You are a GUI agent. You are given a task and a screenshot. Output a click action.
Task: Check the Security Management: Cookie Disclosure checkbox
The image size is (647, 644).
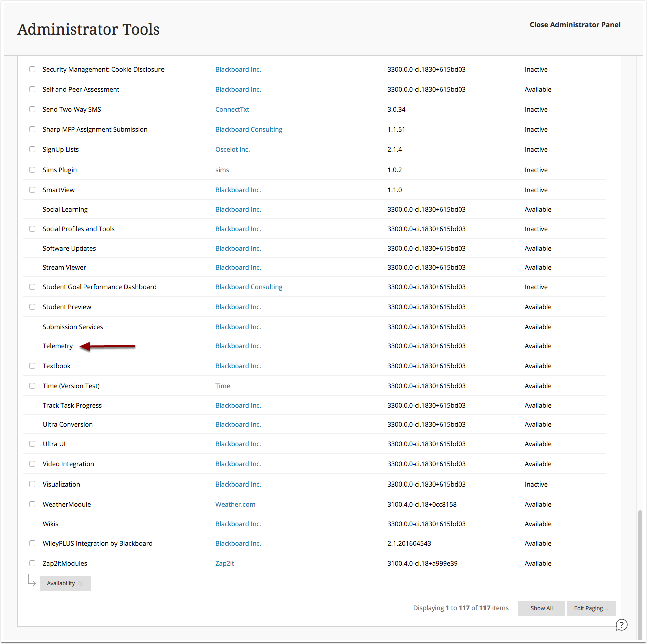click(32, 69)
